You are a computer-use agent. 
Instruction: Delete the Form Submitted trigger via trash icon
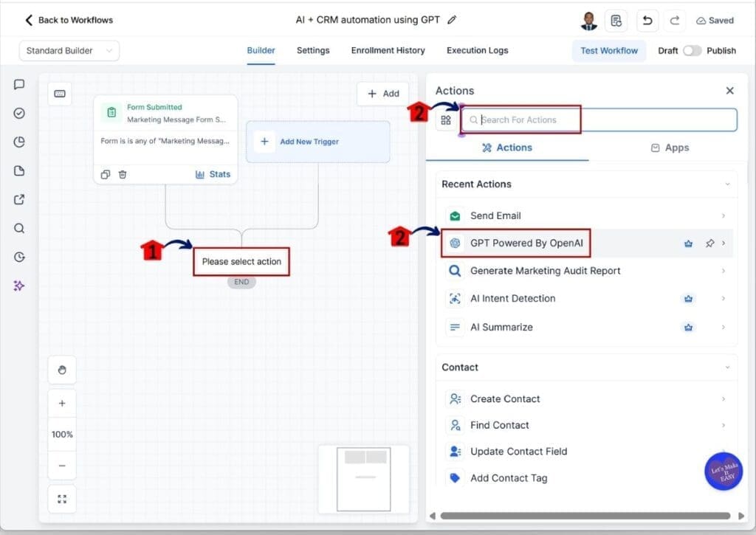tap(123, 174)
